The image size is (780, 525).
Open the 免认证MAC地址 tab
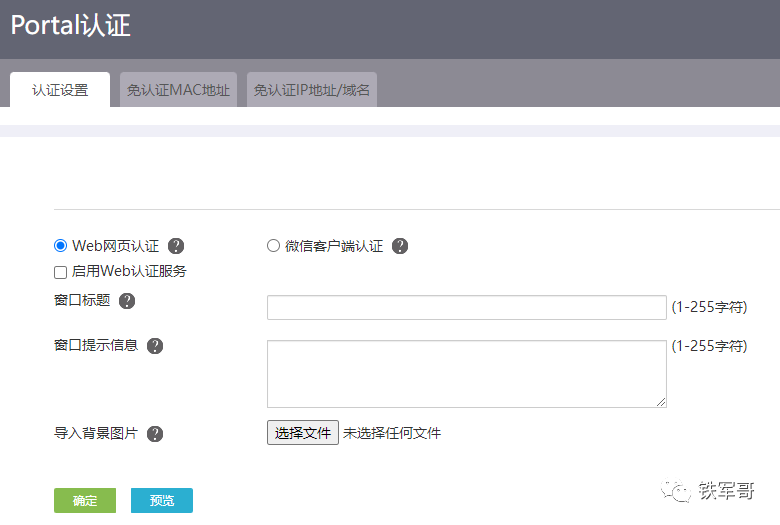tap(178, 90)
